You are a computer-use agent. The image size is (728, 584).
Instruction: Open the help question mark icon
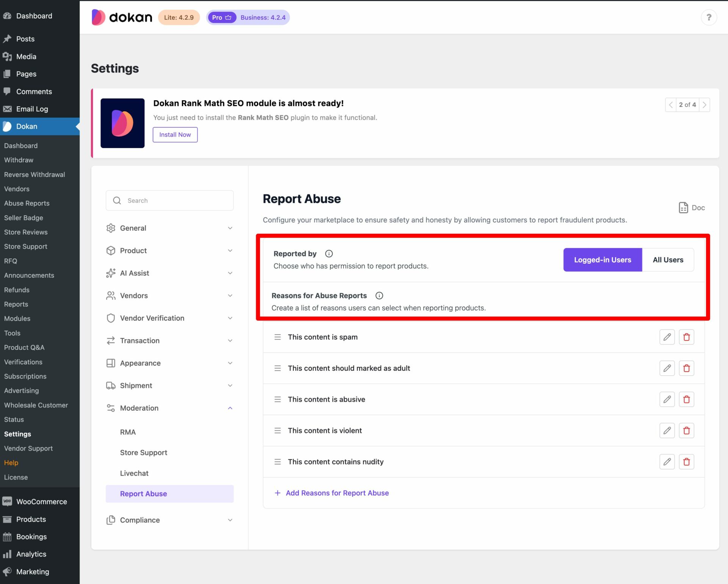(709, 17)
